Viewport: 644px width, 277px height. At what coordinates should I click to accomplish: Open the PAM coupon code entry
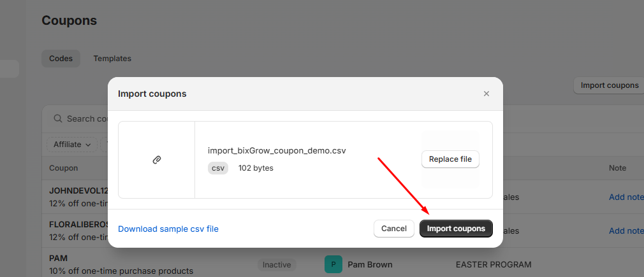tap(58, 258)
